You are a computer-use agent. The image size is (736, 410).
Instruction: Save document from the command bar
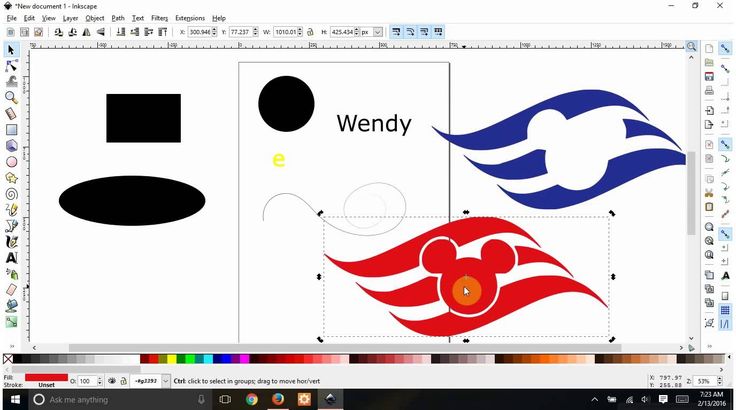(x=709, y=77)
